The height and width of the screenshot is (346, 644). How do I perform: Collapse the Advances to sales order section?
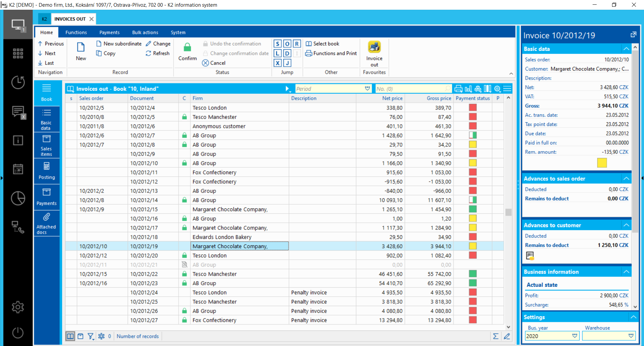click(x=626, y=178)
